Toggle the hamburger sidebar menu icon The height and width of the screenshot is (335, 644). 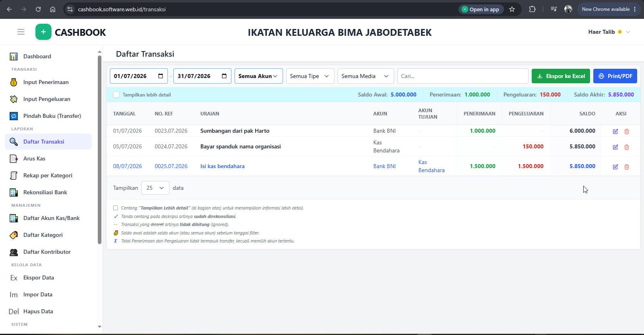click(21, 32)
